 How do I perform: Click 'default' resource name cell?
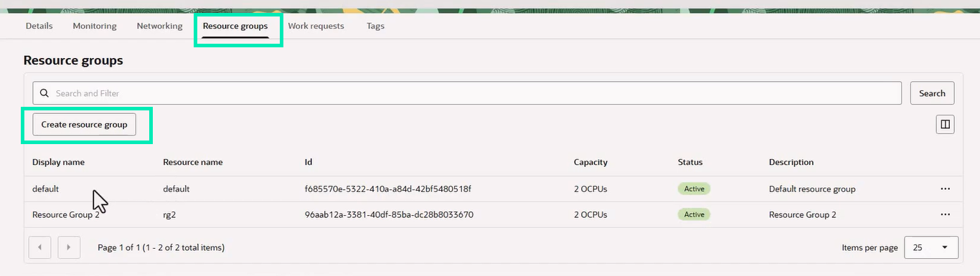(176, 189)
